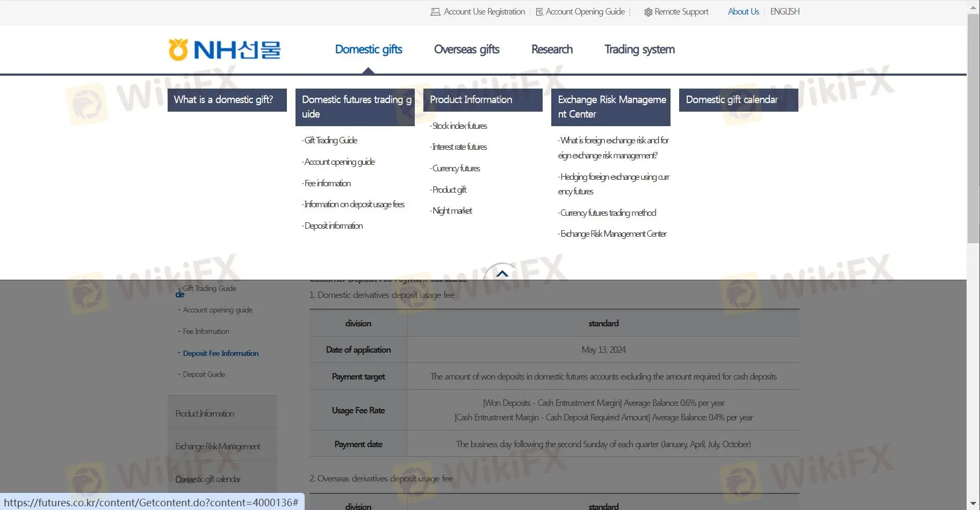Collapse the mega menu with up chevron

click(502, 273)
